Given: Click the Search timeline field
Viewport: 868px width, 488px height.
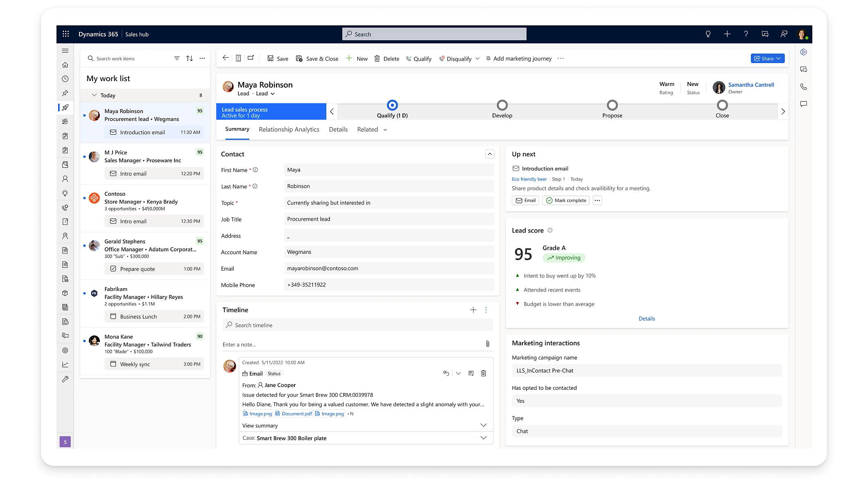Looking at the screenshot, I should [357, 325].
